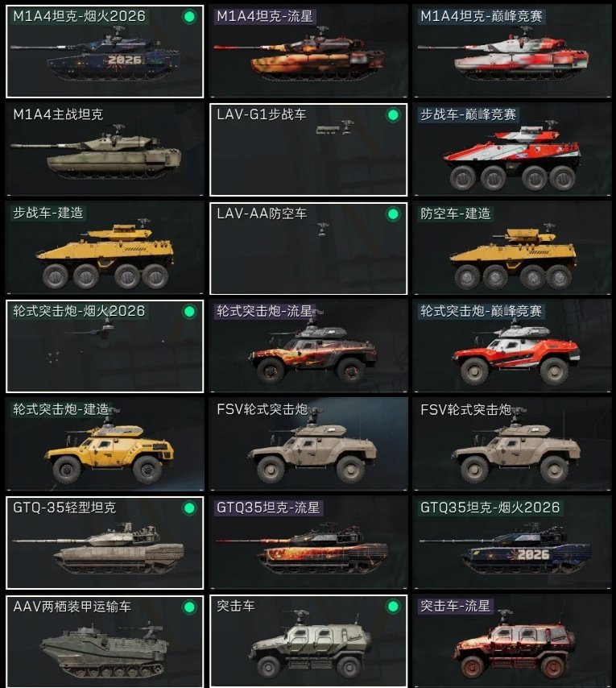Select the M1A4坦克-流星 tank skin
Screen dimensions: 616x688
308,52
